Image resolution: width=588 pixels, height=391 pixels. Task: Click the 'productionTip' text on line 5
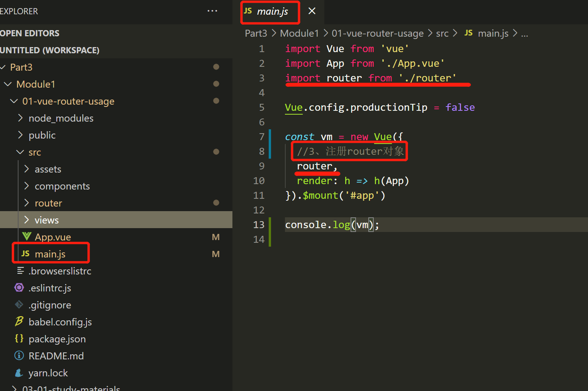click(x=389, y=107)
